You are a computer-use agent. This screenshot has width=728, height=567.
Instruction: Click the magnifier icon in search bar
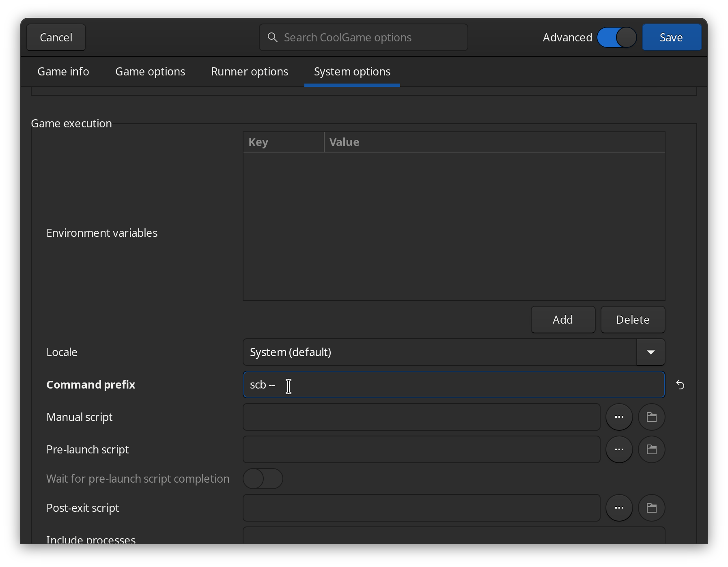273,37
